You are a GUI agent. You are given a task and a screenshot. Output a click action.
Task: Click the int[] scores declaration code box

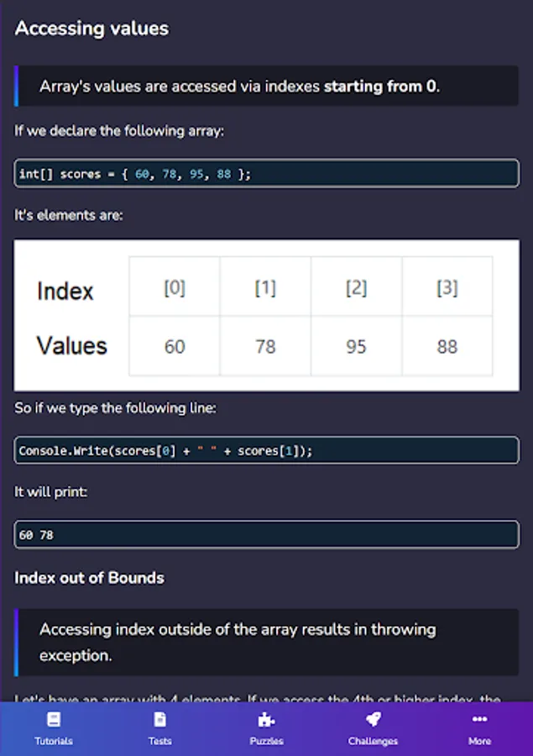(x=266, y=174)
